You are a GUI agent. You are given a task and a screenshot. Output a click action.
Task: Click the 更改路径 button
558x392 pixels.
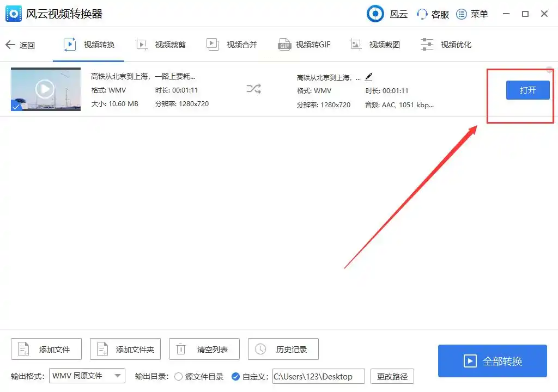392,376
